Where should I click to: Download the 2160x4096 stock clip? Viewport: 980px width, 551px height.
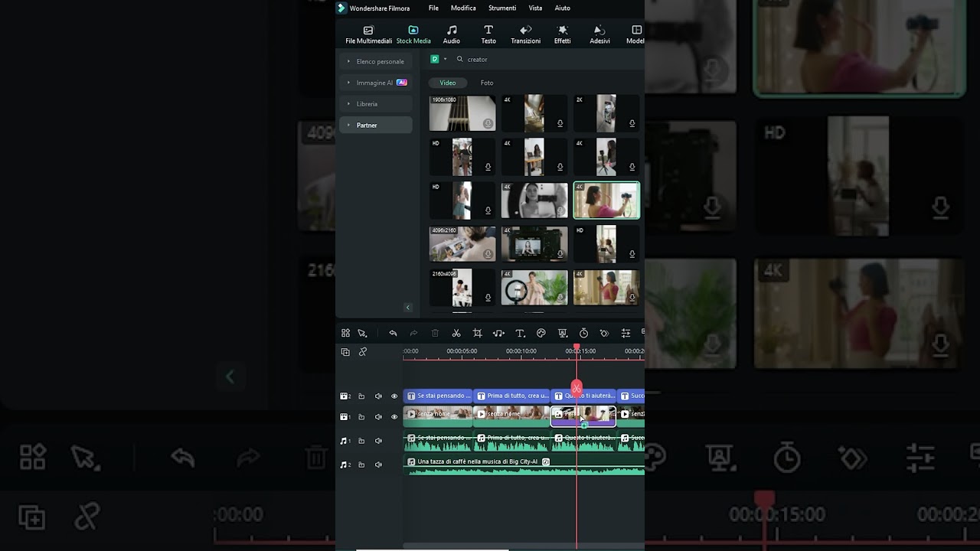click(x=488, y=298)
